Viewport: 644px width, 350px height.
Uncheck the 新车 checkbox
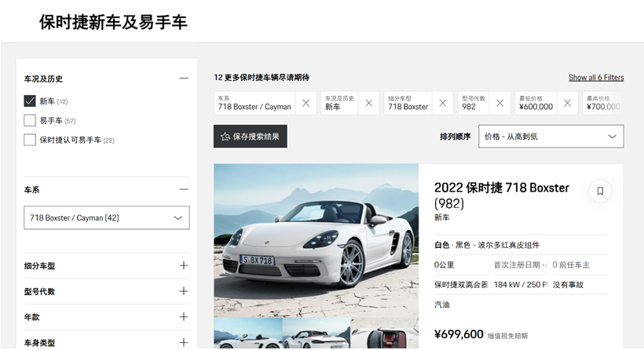[30, 101]
